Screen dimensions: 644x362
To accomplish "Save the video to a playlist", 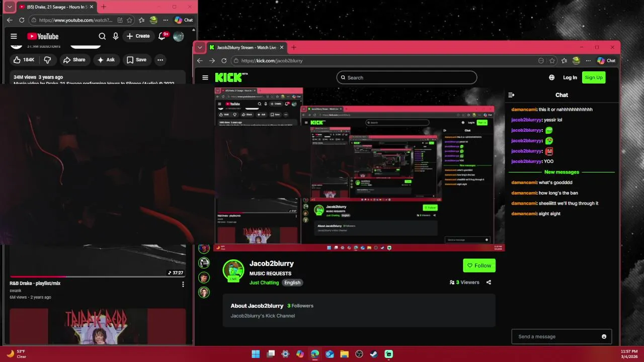I will tap(136, 60).
